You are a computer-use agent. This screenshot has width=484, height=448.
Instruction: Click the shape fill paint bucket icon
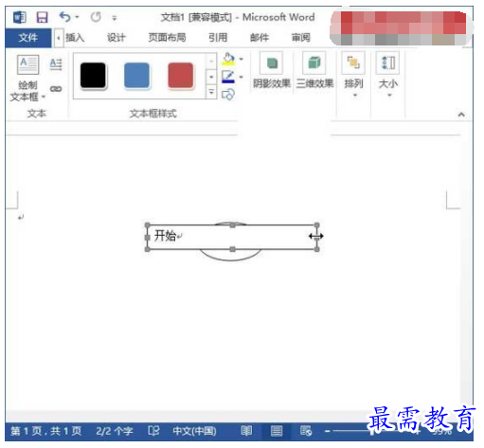pyautogui.click(x=228, y=60)
